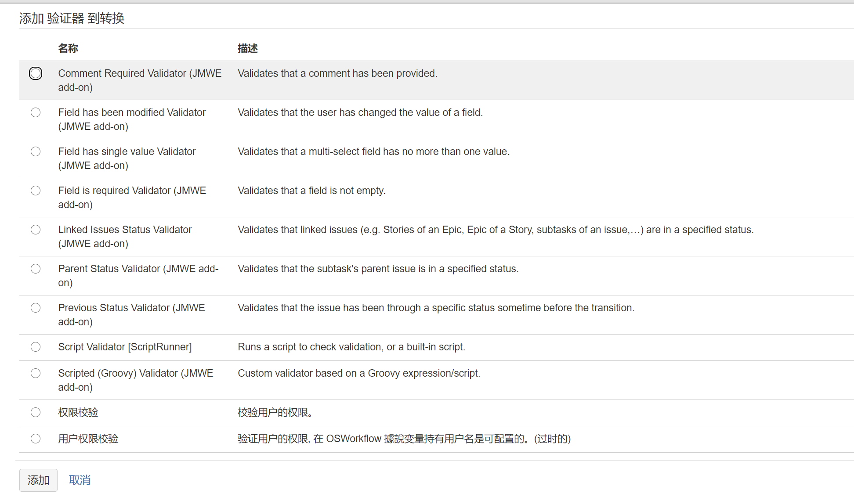Click the Linked Issues Status Validator label
The image size is (854, 504).
pyautogui.click(x=125, y=237)
